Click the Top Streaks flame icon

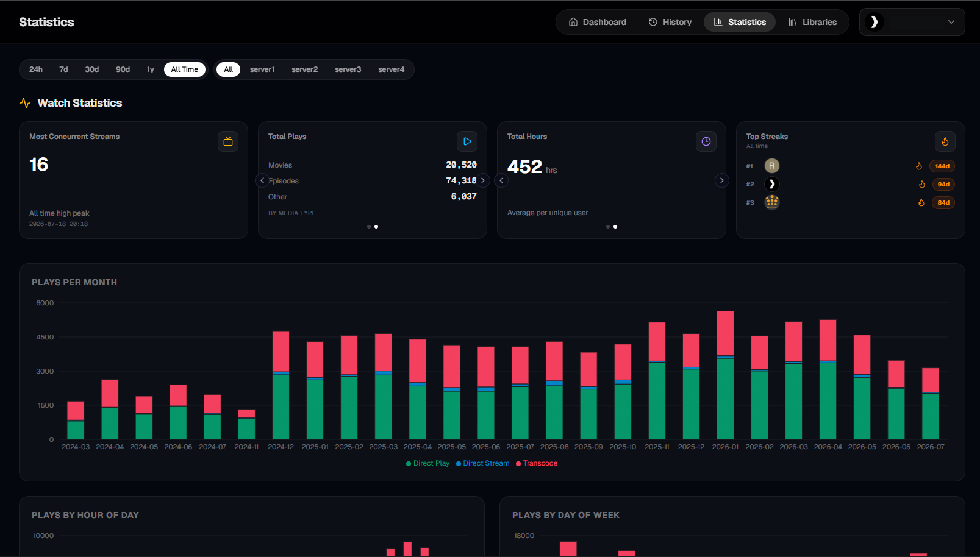pyautogui.click(x=945, y=141)
